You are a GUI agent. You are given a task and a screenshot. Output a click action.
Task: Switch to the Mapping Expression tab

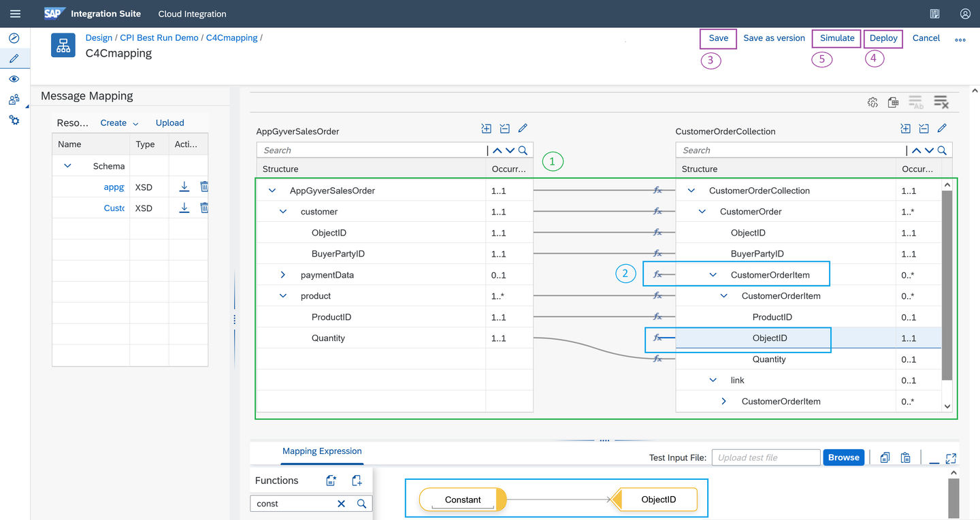pos(322,451)
